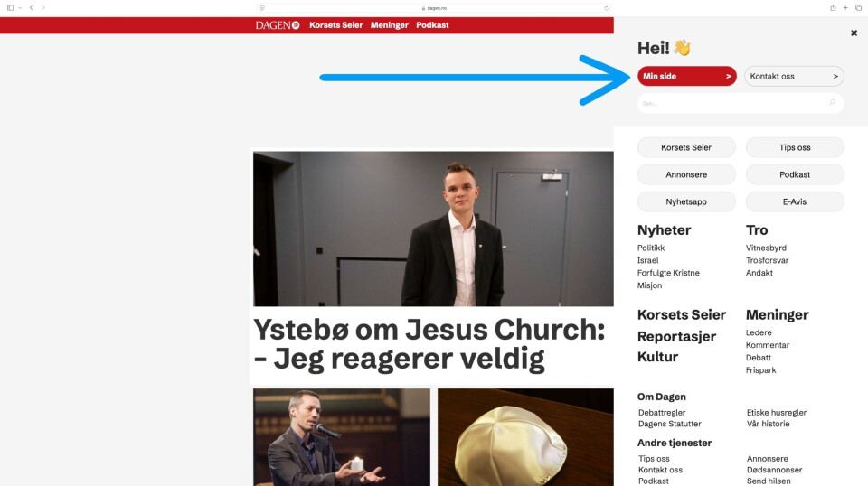The width and height of the screenshot is (868, 486).
Task: Click the browser forward arrow
Action: click(x=43, y=8)
